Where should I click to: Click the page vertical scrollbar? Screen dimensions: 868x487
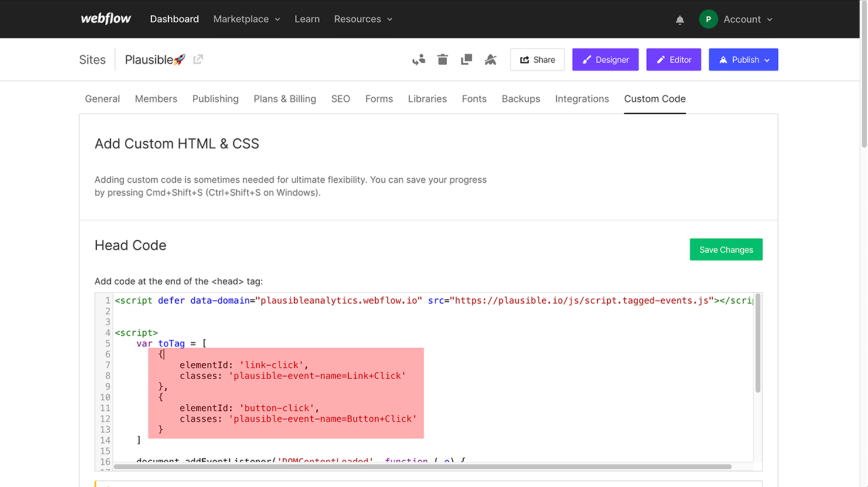(864, 73)
